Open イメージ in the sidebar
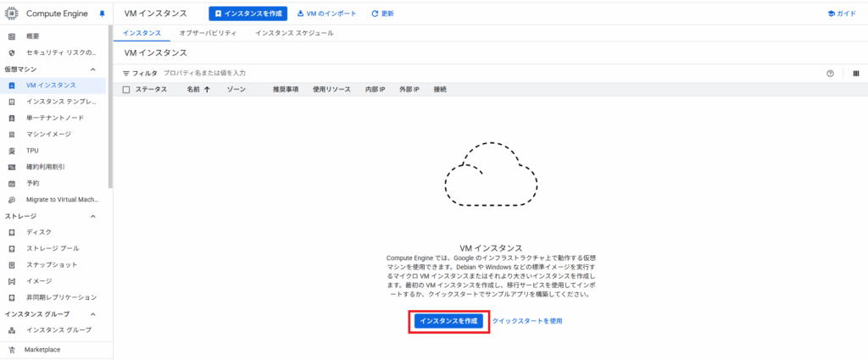This screenshot has height=360, width=868. (x=39, y=281)
